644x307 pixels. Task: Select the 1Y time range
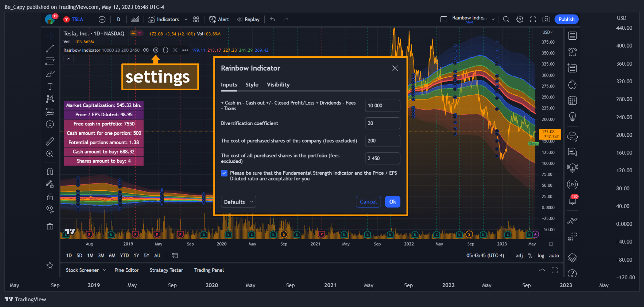point(136,256)
